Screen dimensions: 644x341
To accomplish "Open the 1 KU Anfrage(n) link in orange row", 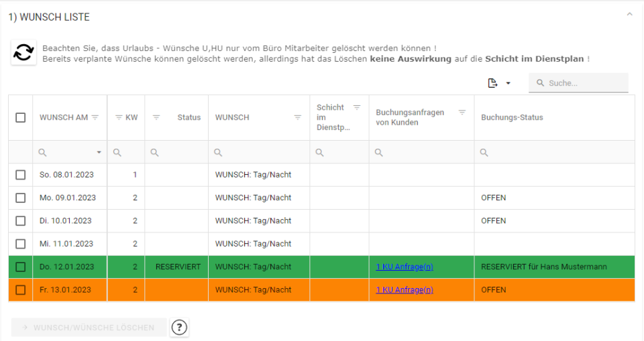I will (404, 290).
